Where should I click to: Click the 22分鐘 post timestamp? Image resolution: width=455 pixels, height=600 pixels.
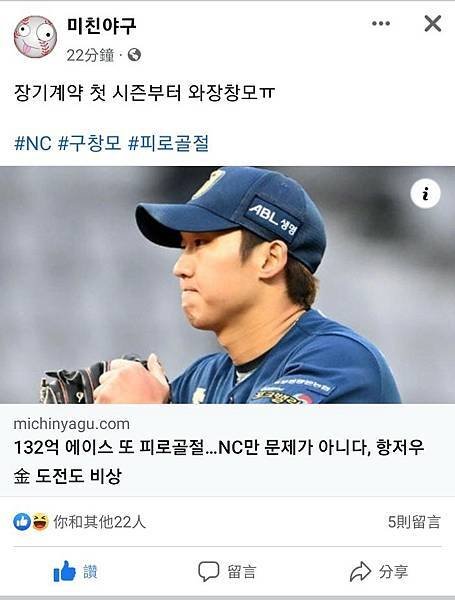coord(90,55)
